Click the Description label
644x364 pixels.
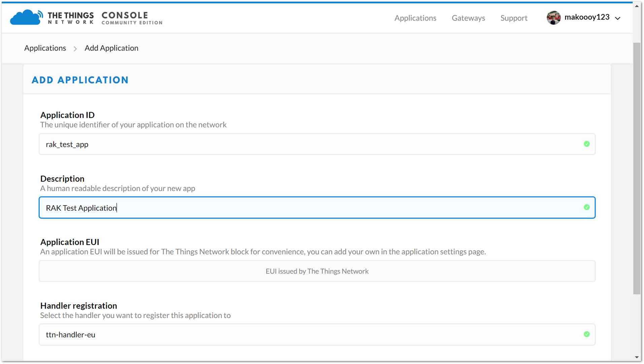[62, 179]
